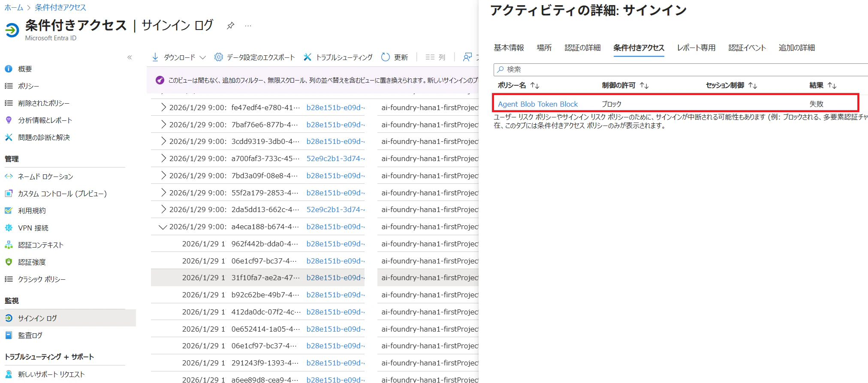Expand the row 7bd3a09f-08e8-4
The image size is (868, 383).
(x=163, y=175)
